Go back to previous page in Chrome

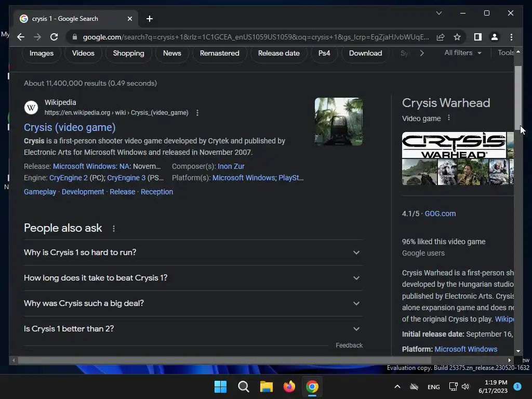(21, 37)
